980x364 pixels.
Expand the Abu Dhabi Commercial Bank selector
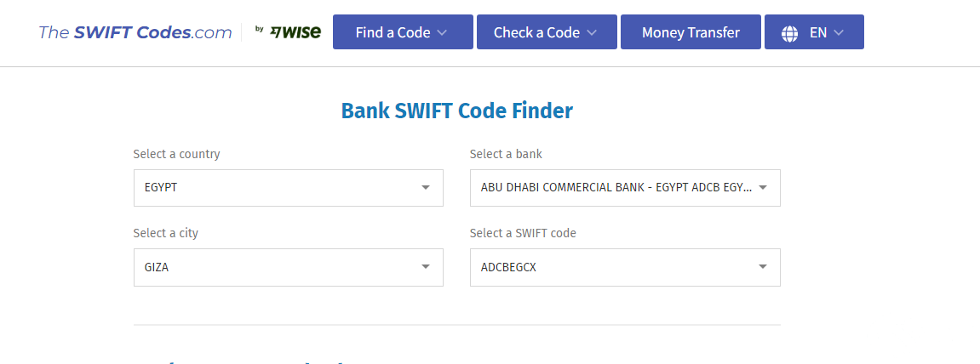(x=625, y=187)
